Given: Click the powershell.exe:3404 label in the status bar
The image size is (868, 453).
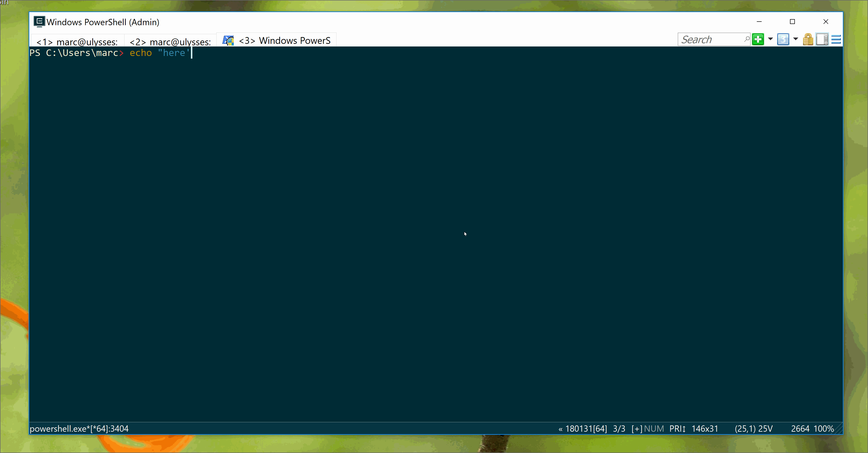Looking at the screenshot, I should tap(79, 428).
